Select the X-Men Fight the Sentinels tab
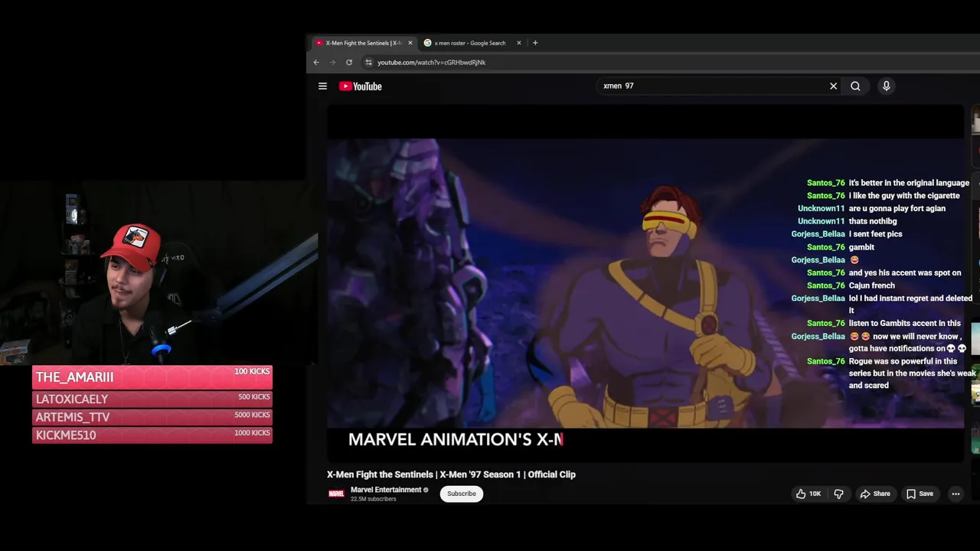Screen dimensions: 980x551 pyautogui.click(x=364, y=43)
